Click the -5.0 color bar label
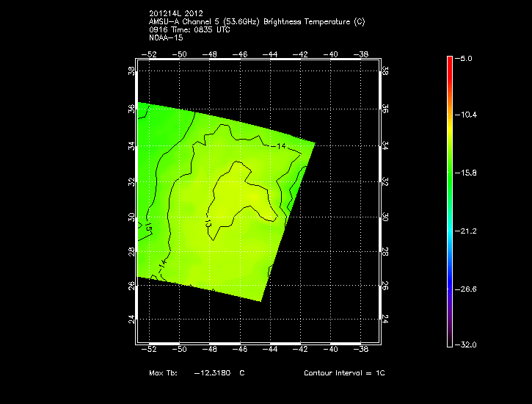The height and width of the screenshot is (404, 532). tap(464, 57)
